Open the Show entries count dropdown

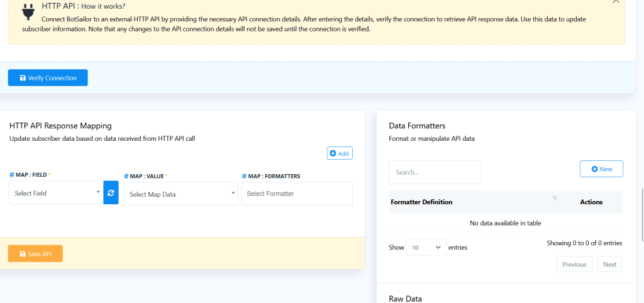pos(426,248)
